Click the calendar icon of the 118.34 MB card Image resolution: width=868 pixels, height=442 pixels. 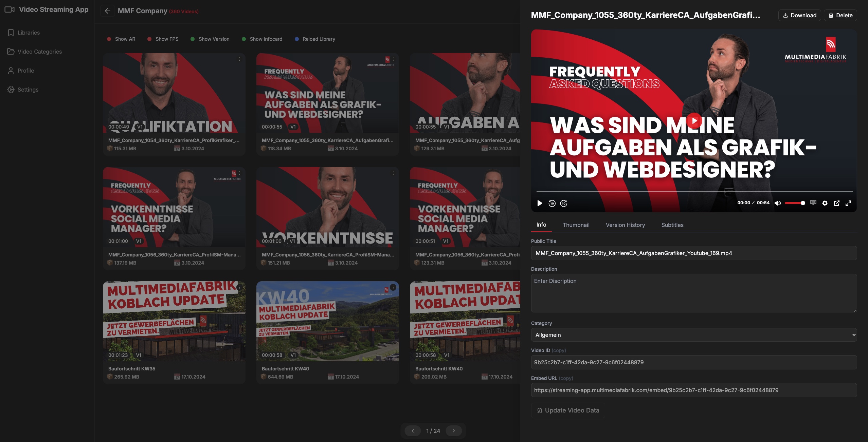click(330, 148)
